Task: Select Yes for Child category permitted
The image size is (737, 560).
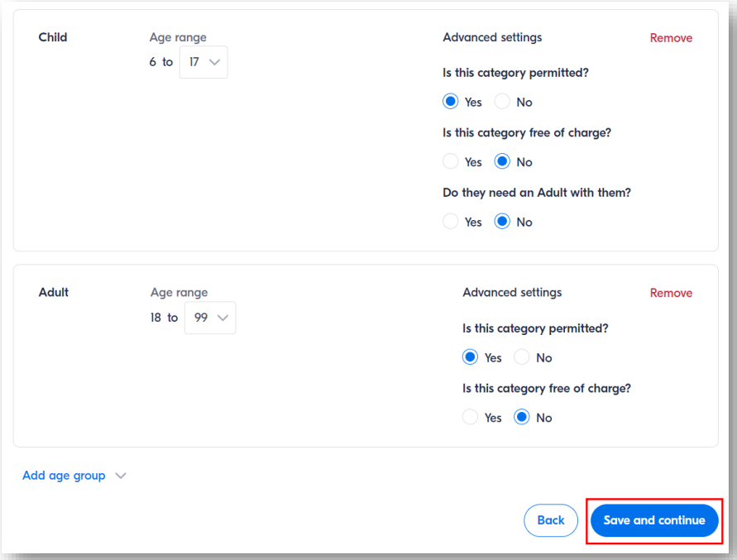Action: [x=451, y=102]
